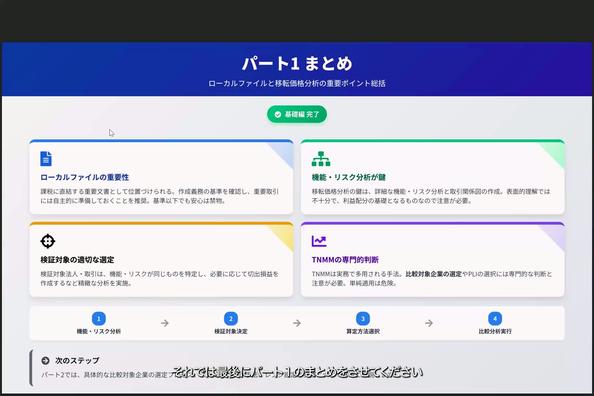Click the checkmark icon in the green 基礎編 完了 badge
Viewport: 594px width, 396px height.
pos(278,114)
